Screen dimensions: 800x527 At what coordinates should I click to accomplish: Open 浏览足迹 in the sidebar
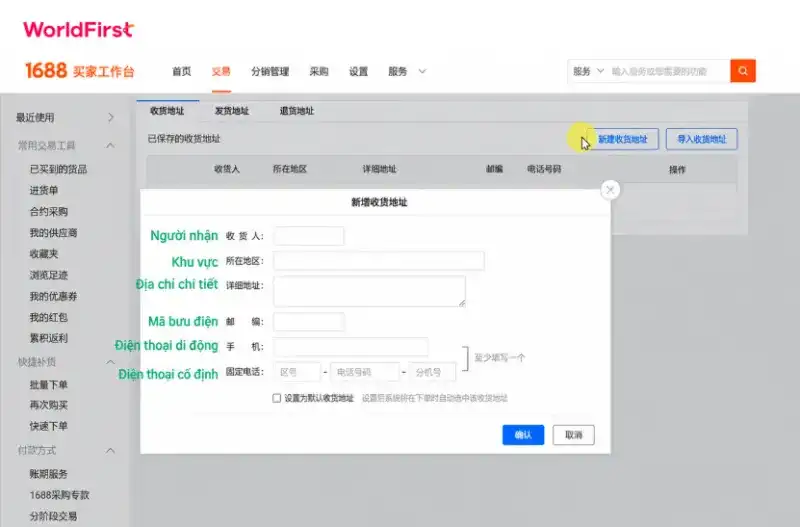(48, 275)
